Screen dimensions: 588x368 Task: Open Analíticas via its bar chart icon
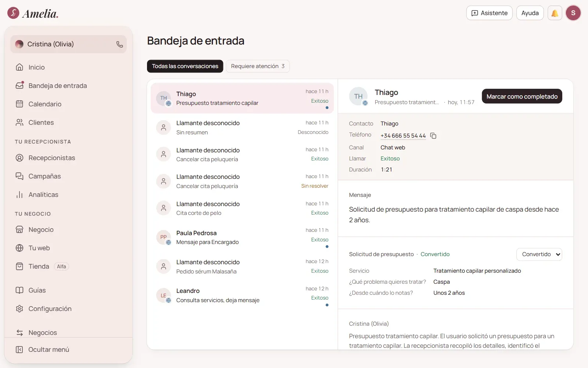(x=19, y=194)
